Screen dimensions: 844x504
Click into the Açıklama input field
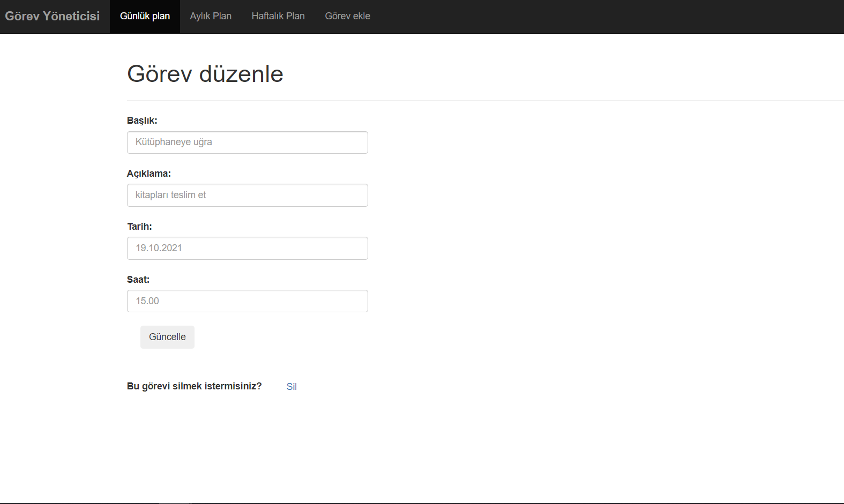pyautogui.click(x=248, y=195)
